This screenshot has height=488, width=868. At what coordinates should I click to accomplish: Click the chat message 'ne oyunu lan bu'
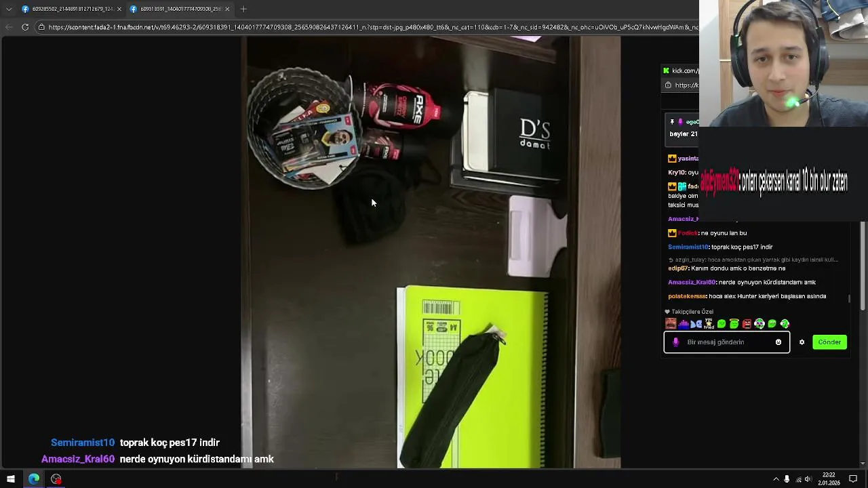pos(724,233)
